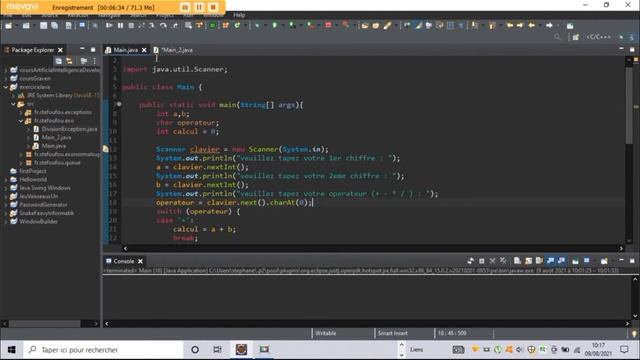Screen dimensions: 640x360
Task: Click the Step Over toolbar icon
Action: 163,25
